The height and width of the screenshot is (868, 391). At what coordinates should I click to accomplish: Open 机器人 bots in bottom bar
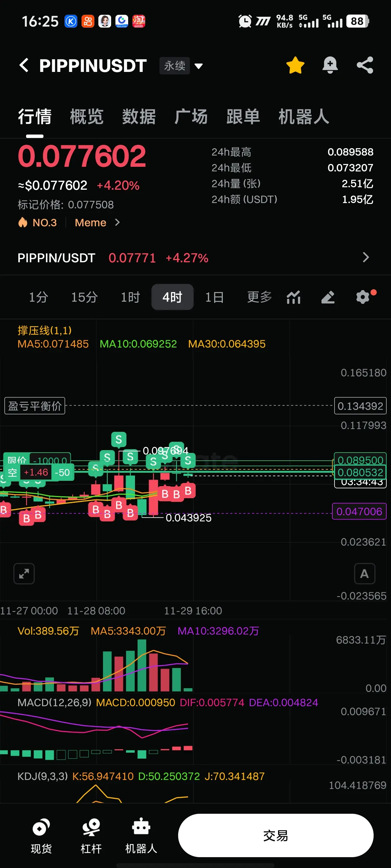click(x=141, y=836)
